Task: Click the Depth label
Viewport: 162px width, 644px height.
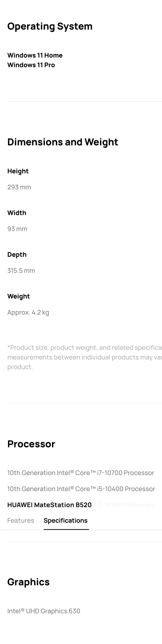Action: coord(17,255)
